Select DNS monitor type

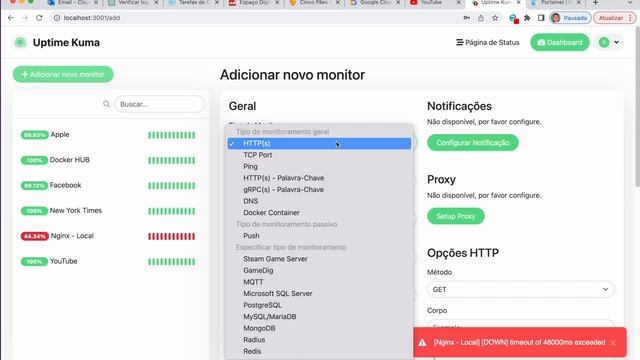[319, 201]
